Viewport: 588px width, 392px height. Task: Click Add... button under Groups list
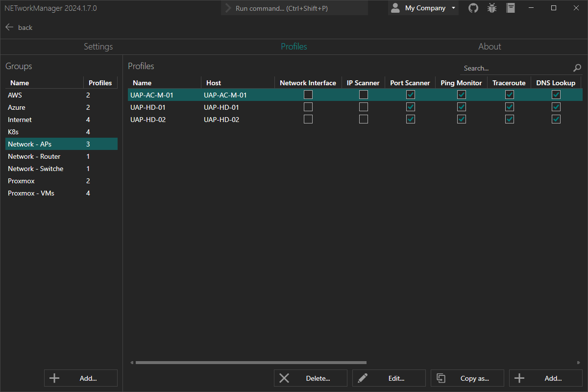point(81,378)
